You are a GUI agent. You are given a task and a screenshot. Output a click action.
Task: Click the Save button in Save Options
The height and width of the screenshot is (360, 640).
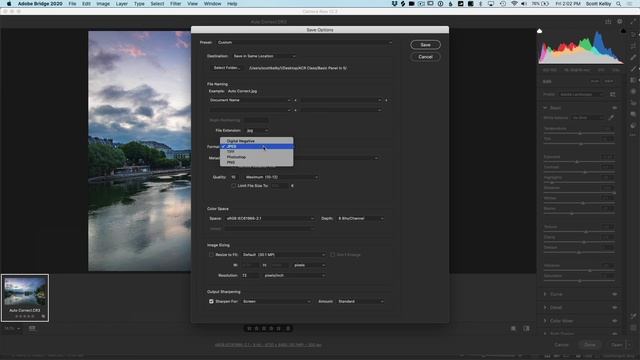(425, 45)
